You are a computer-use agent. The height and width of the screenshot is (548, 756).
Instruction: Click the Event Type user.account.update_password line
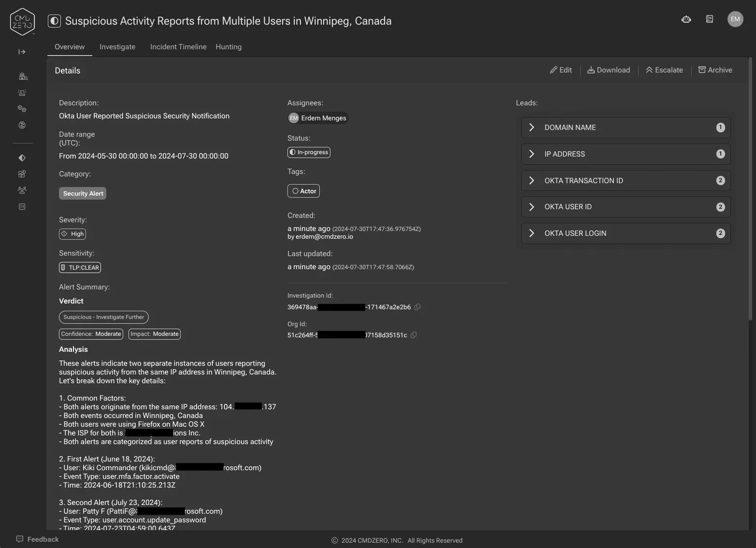pos(132,520)
